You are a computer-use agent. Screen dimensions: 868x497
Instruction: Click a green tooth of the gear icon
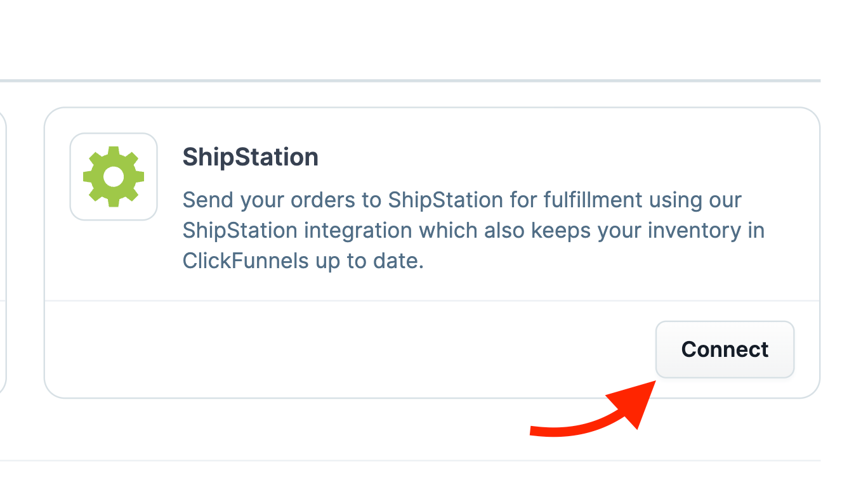114,152
